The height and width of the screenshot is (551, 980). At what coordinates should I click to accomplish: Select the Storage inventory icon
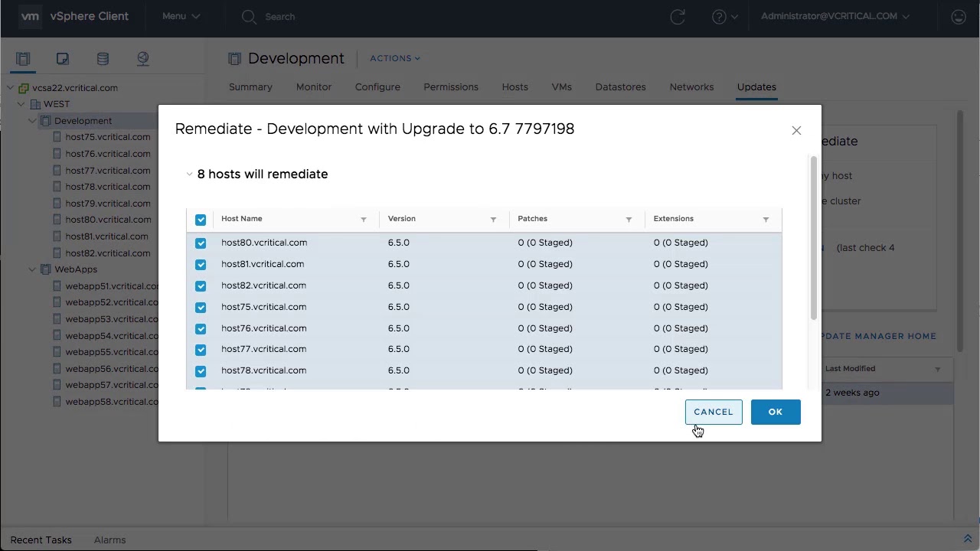[x=103, y=59]
